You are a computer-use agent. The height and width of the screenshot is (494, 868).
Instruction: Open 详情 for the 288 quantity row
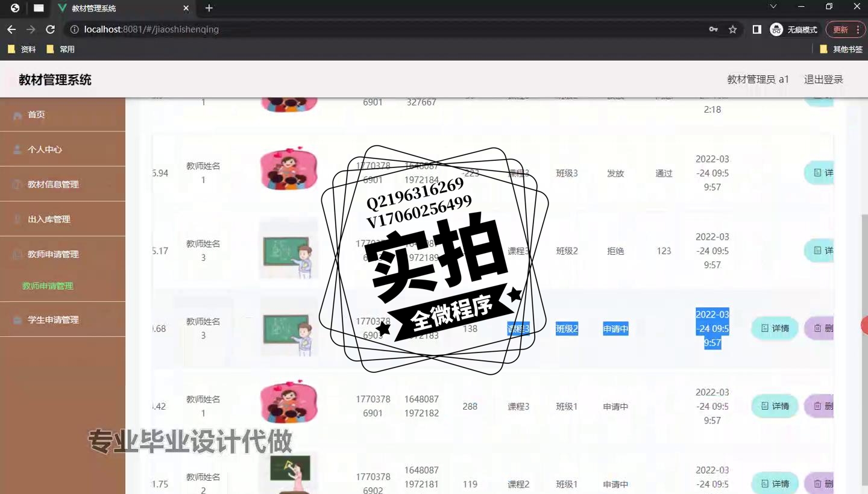point(775,406)
